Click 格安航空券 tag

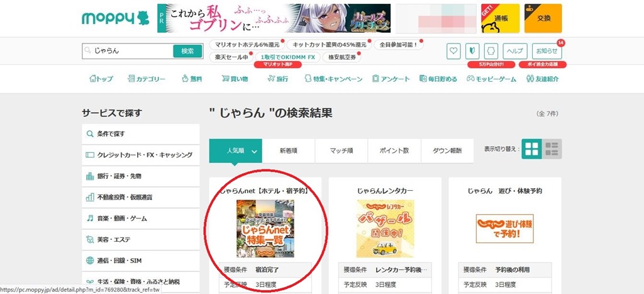click(341, 57)
